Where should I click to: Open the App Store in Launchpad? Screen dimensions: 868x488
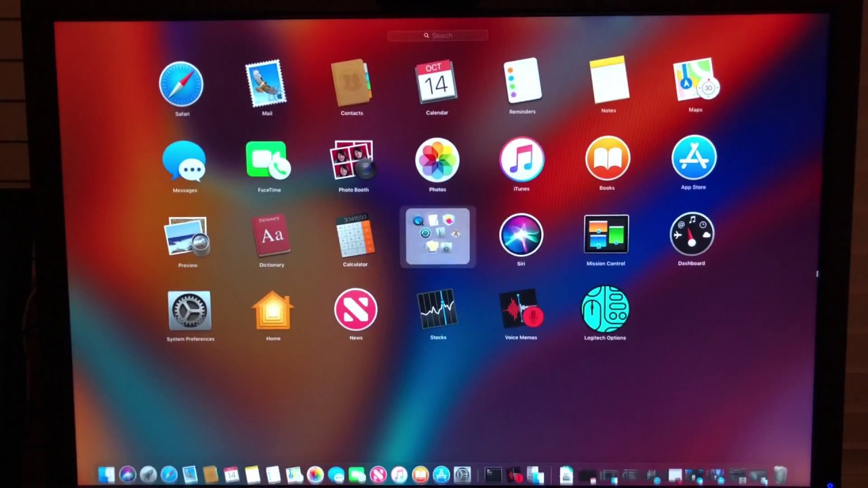[693, 158]
